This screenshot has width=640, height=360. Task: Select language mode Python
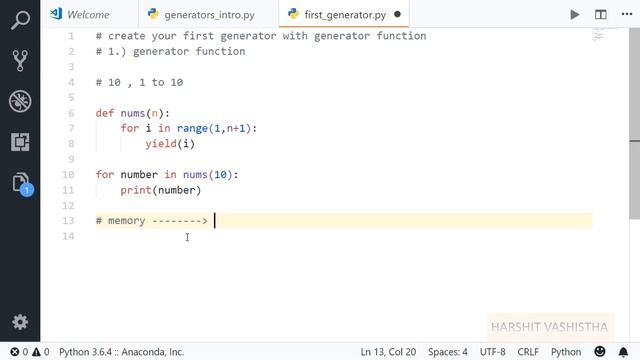[x=566, y=352]
